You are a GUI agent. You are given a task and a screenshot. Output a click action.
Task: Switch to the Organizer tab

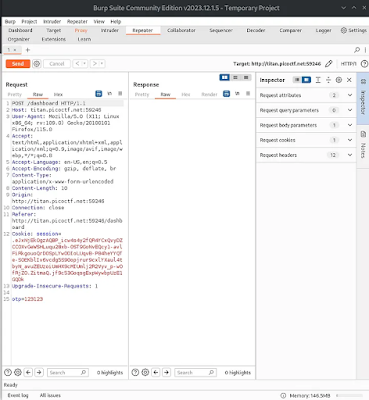click(x=19, y=39)
